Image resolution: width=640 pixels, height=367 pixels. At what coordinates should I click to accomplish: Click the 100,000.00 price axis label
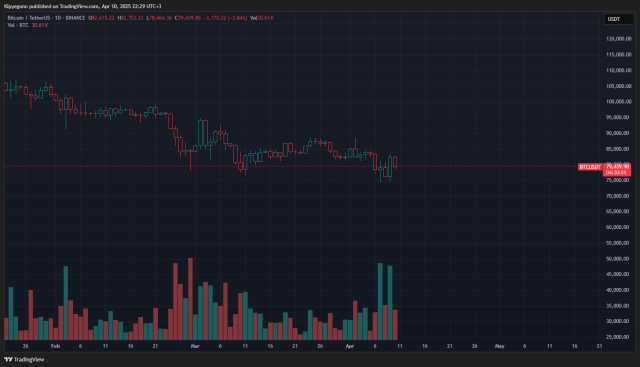[619, 102]
